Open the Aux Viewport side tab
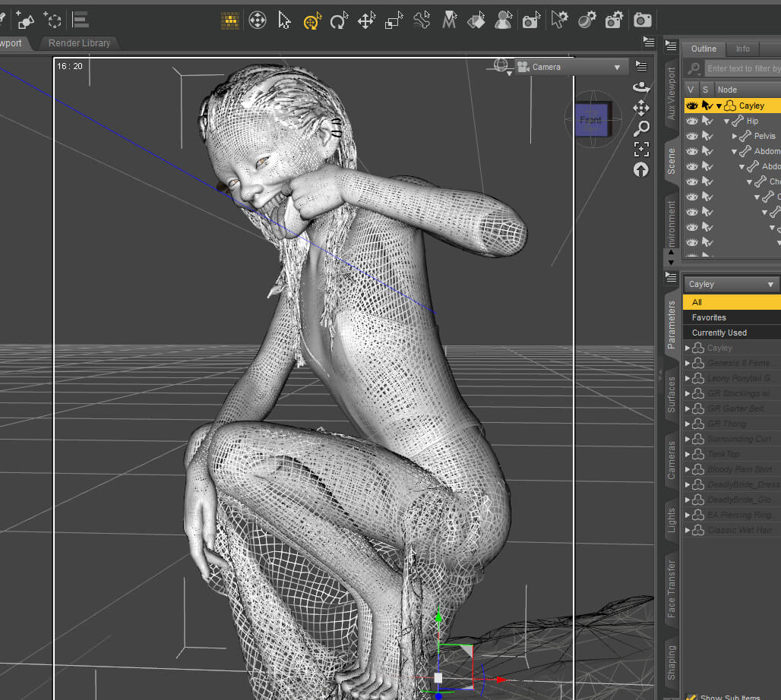The height and width of the screenshot is (700, 781). pyautogui.click(x=671, y=93)
